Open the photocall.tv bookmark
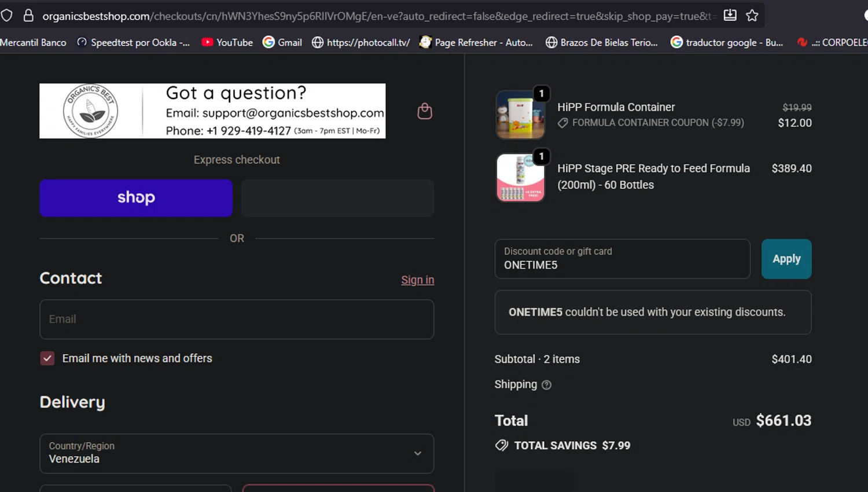Image resolution: width=868 pixels, height=492 pixels. click(361, 42)
